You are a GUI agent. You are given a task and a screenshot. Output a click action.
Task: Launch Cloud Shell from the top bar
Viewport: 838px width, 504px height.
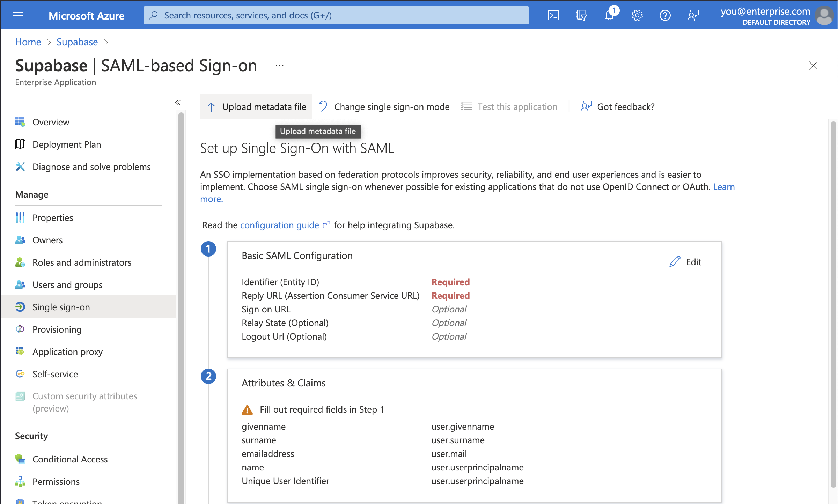[553, 15]
